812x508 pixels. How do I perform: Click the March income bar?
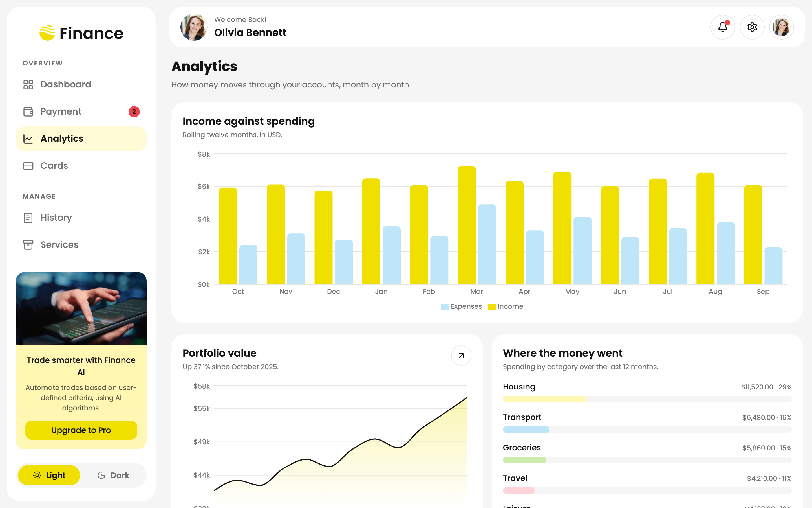click(x=467, y=225)
